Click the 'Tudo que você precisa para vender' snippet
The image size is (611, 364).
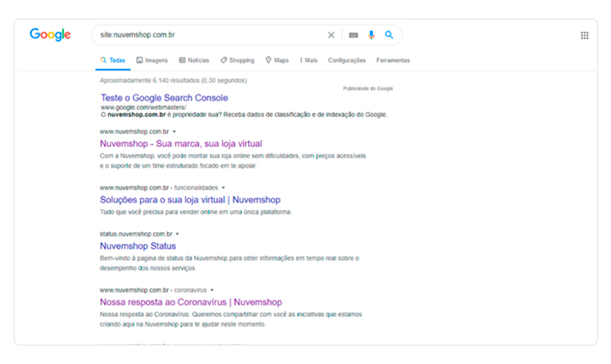click(x=196, y=212)
